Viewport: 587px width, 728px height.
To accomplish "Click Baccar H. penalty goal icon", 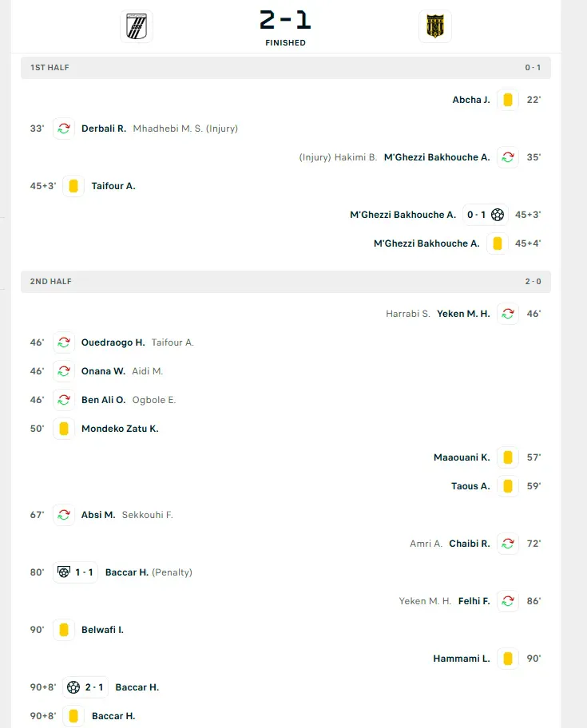I will [64, 572].
